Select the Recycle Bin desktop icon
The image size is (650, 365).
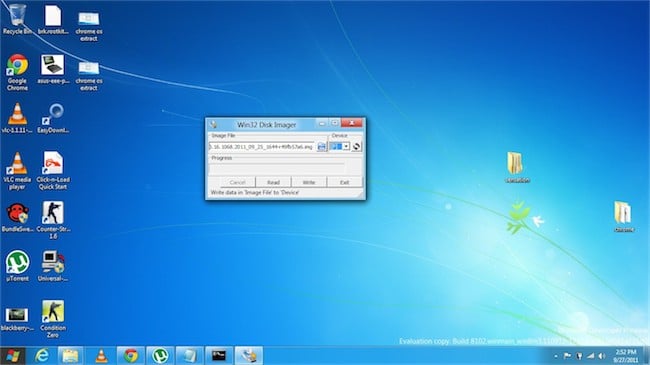[x=17, y=19]
